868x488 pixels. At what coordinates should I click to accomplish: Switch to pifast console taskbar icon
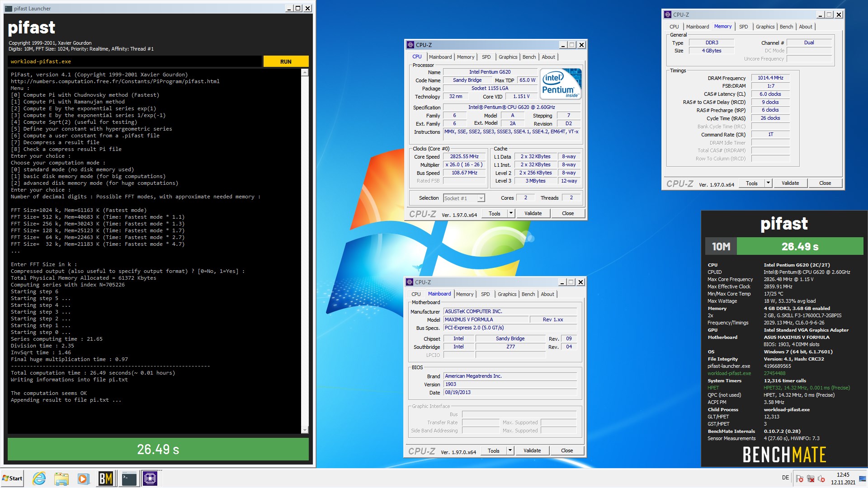[x=129, y=478]
